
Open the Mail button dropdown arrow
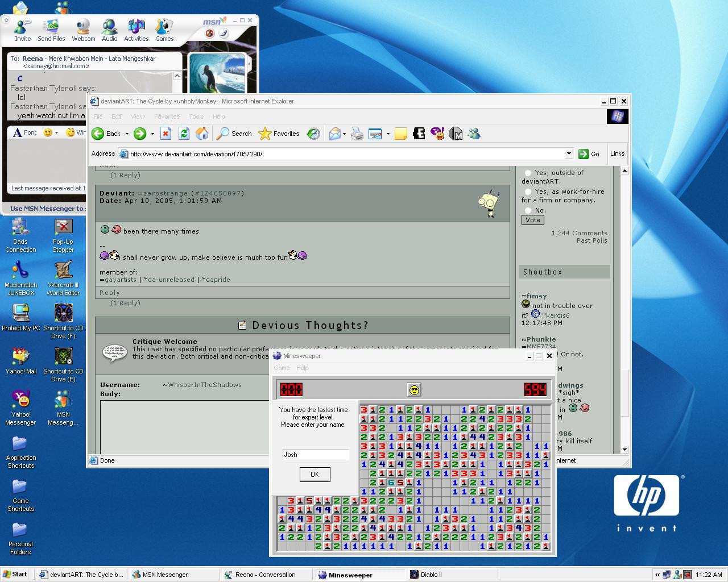[345, 134]
